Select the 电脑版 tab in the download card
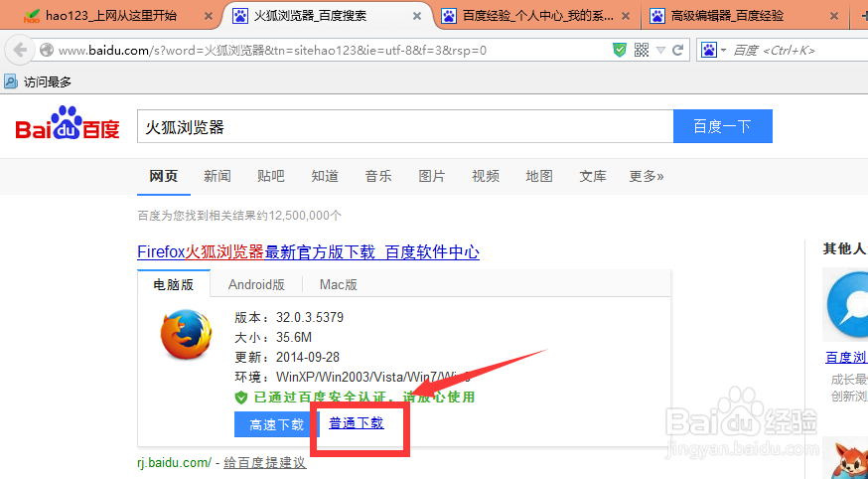 click(174, 284)
